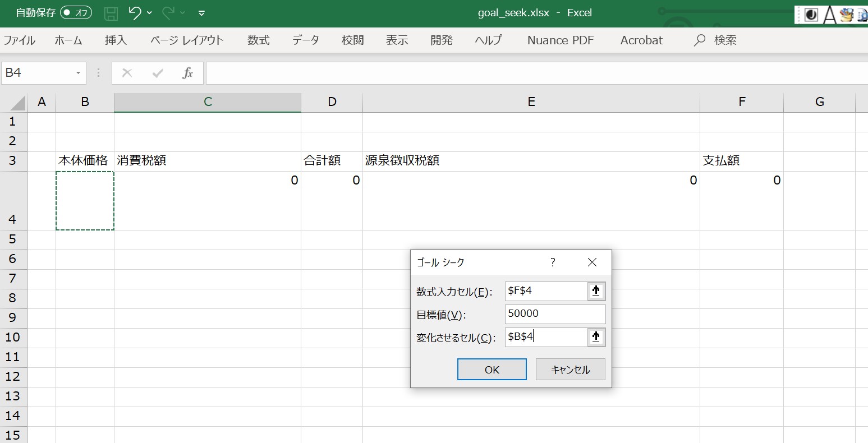Switch to the 挿入 ribbon tab
The image size is (868, 443).
point(116,40)
